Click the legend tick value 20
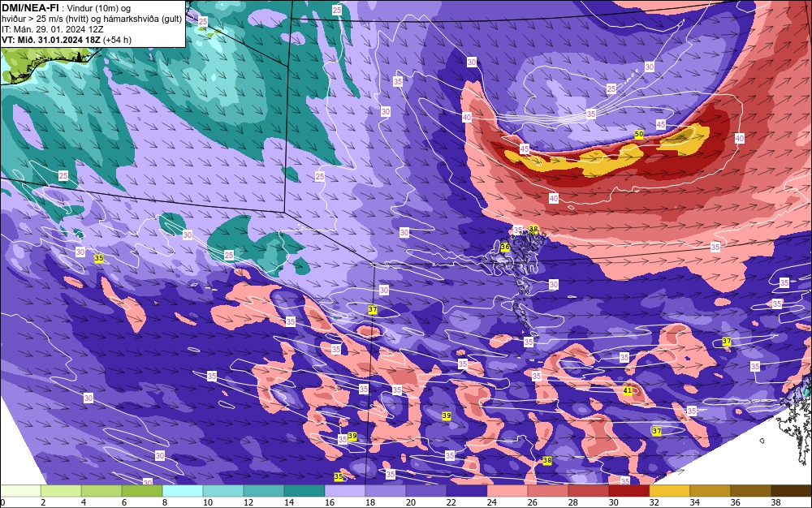Viewport: 812px width, 508px height. tap(411, 502)
